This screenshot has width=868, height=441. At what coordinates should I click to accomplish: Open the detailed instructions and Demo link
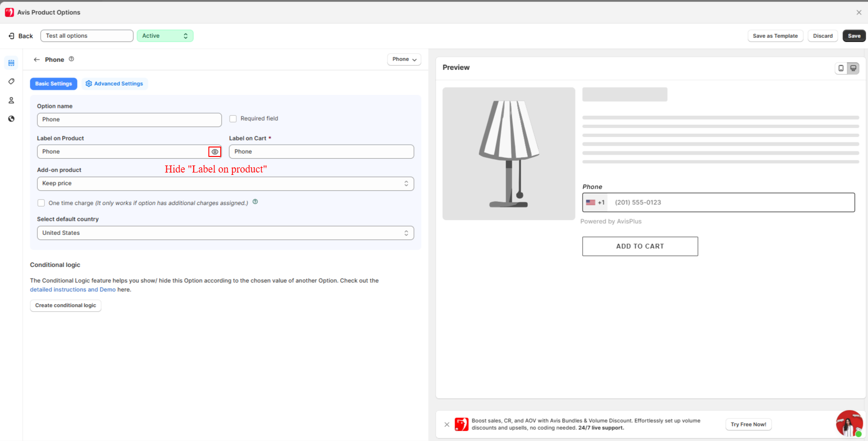click(x=73, y=290)
